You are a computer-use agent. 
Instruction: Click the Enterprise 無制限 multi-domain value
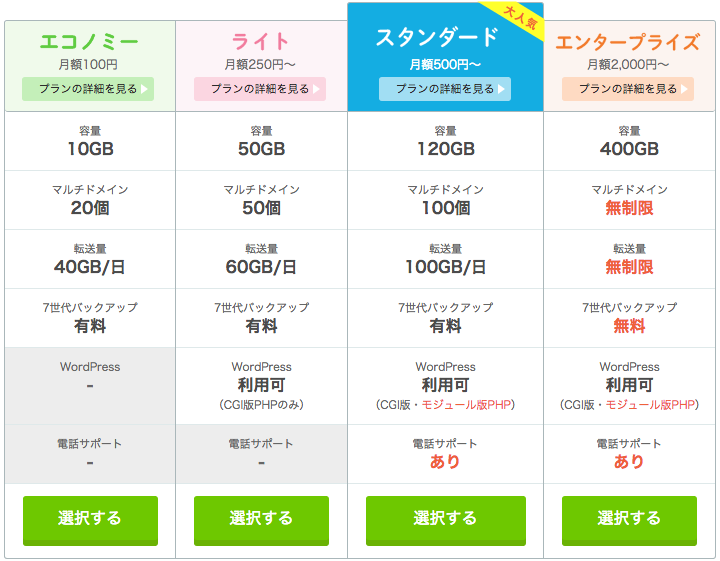(629, 208)
